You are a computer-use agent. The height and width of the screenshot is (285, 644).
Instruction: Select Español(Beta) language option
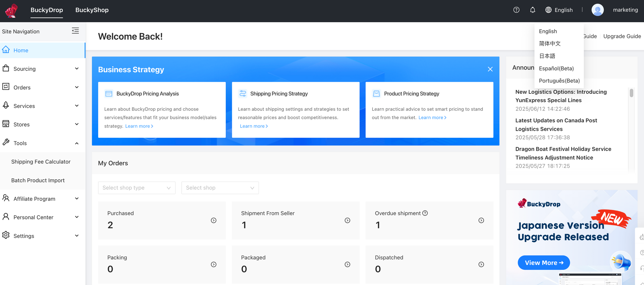pos(559,68)
